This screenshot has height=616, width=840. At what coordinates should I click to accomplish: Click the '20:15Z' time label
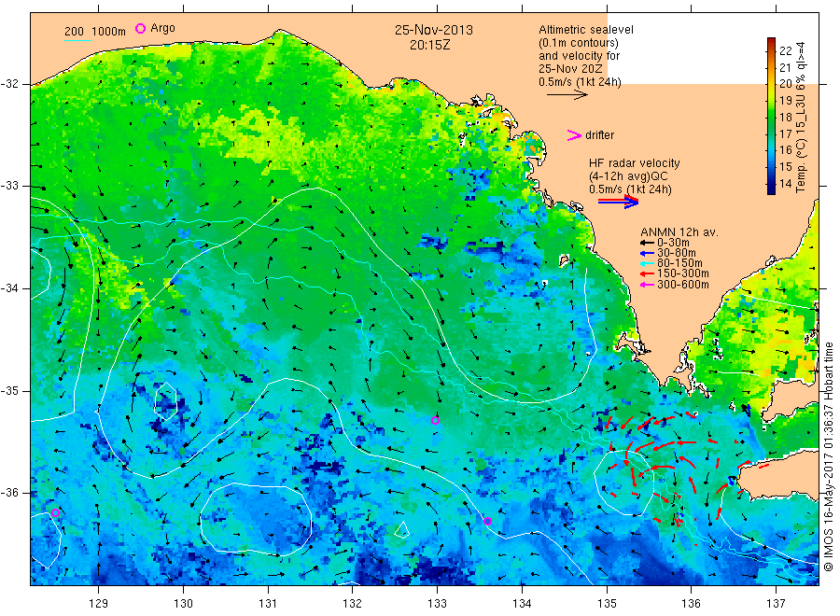429,45
